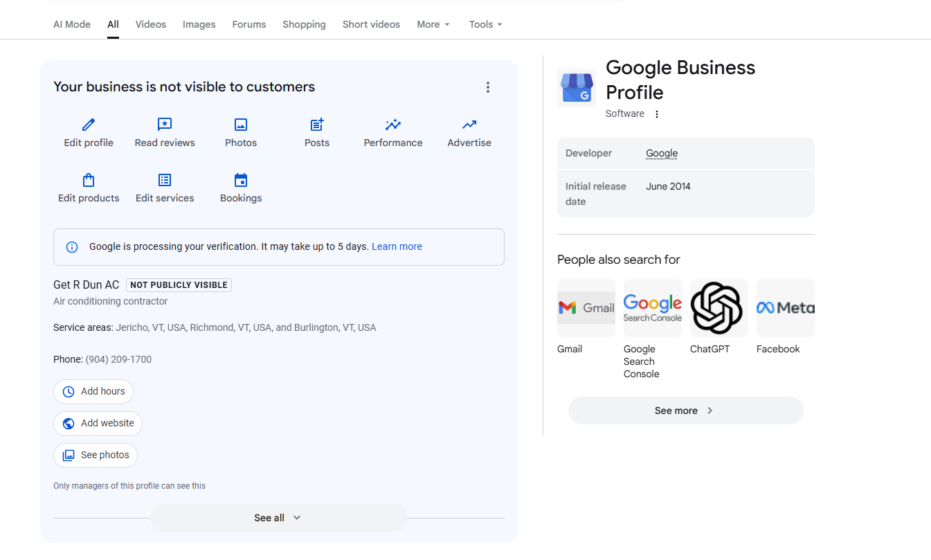Open the Photos icon in business panel
931x560 pixels.
tap(241, 125)
